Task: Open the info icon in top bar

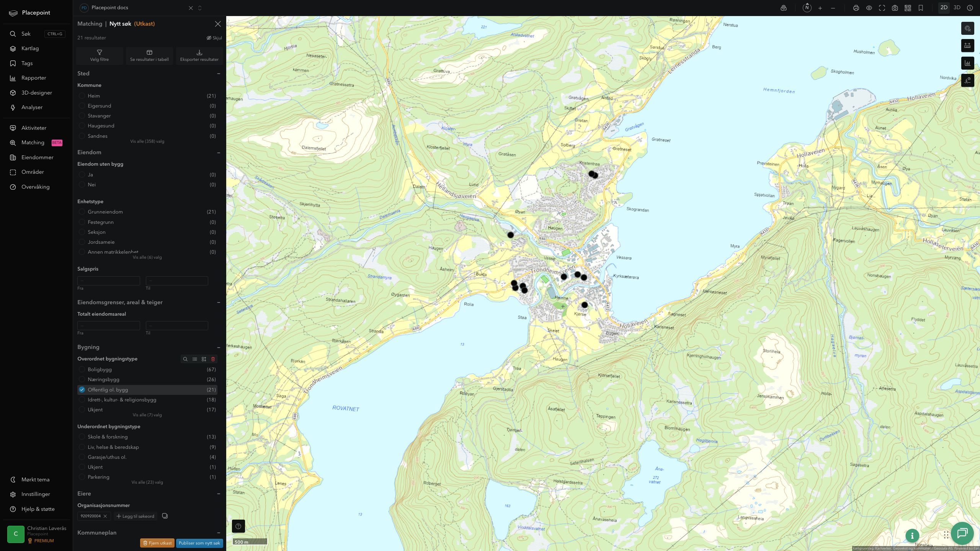Action: point(970,8)
